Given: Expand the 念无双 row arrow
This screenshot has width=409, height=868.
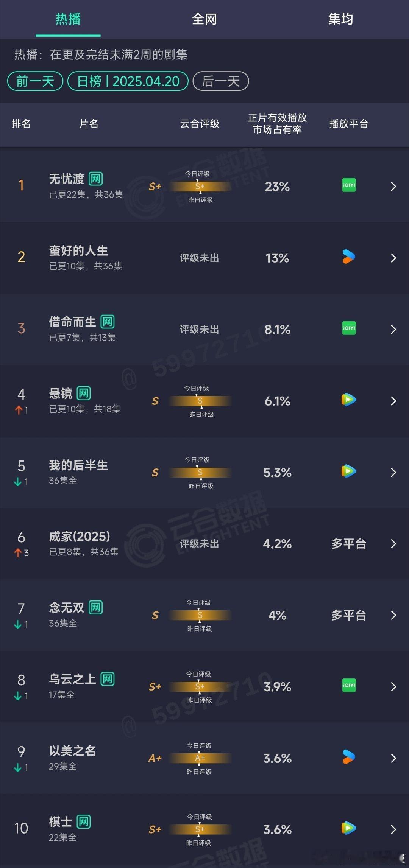Looking at the screenshot, I should tap(393, 615).
